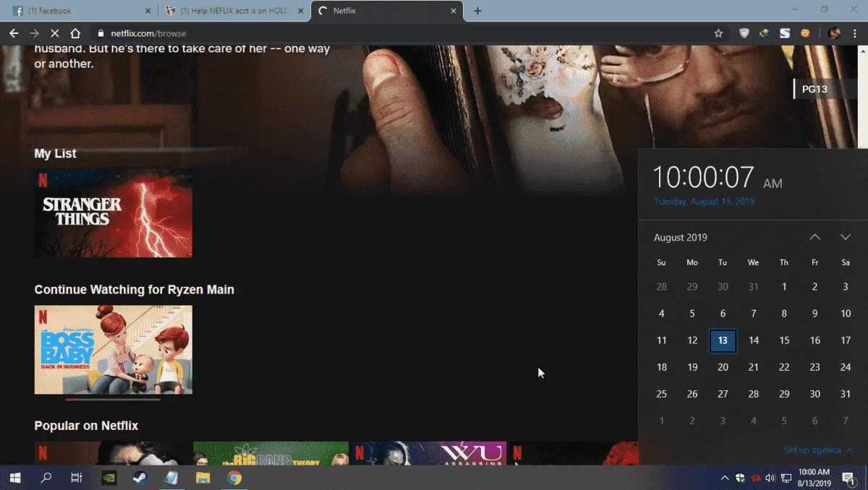Close the Netflix tab

pos(454,11)
